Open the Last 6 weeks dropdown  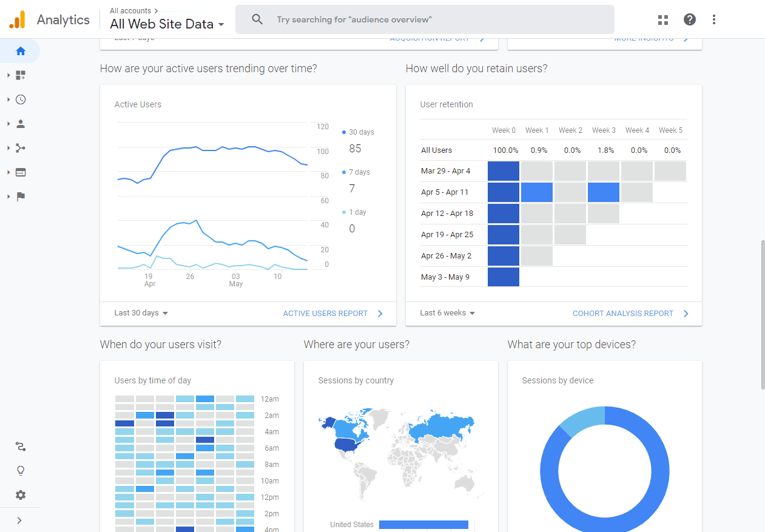coord(448,313)
